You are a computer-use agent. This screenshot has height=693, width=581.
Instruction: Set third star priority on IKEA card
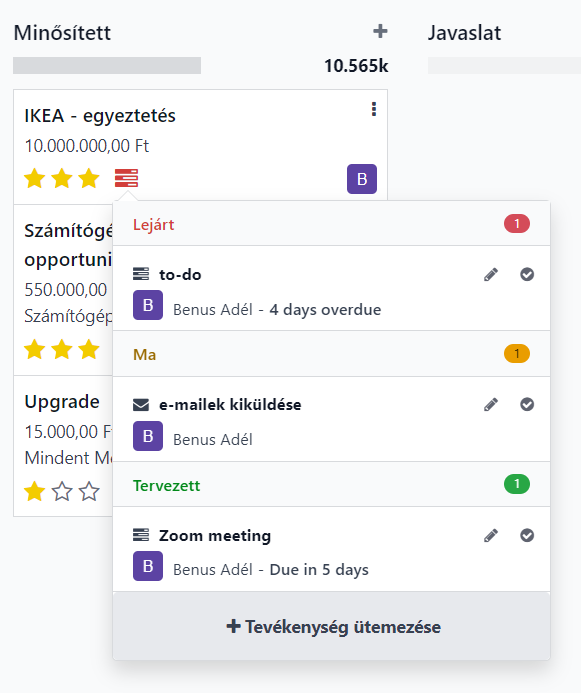pos(89,179)
